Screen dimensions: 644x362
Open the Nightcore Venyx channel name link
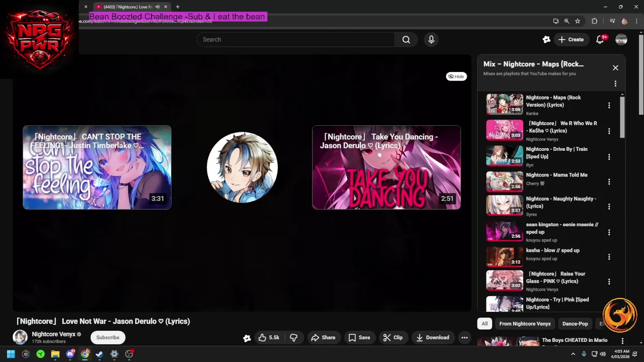tap(53, 334)
